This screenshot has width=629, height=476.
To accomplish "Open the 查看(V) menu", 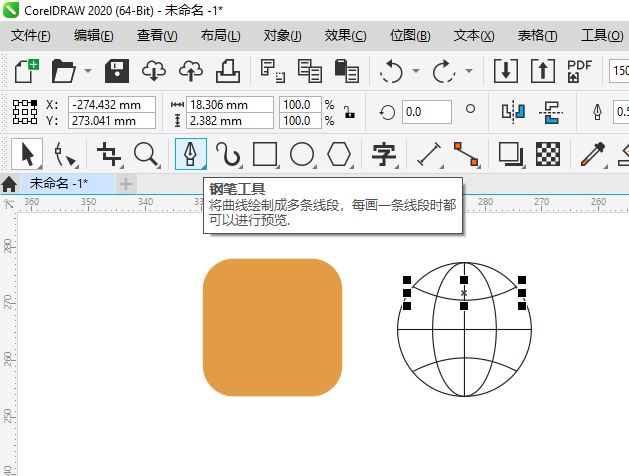I will click(157, 36).
